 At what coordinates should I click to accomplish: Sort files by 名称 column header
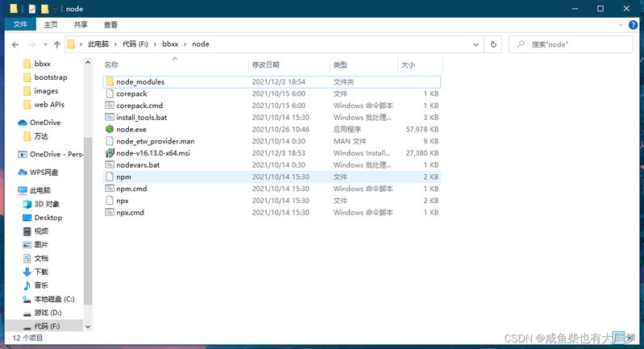(x=175, y=64)
